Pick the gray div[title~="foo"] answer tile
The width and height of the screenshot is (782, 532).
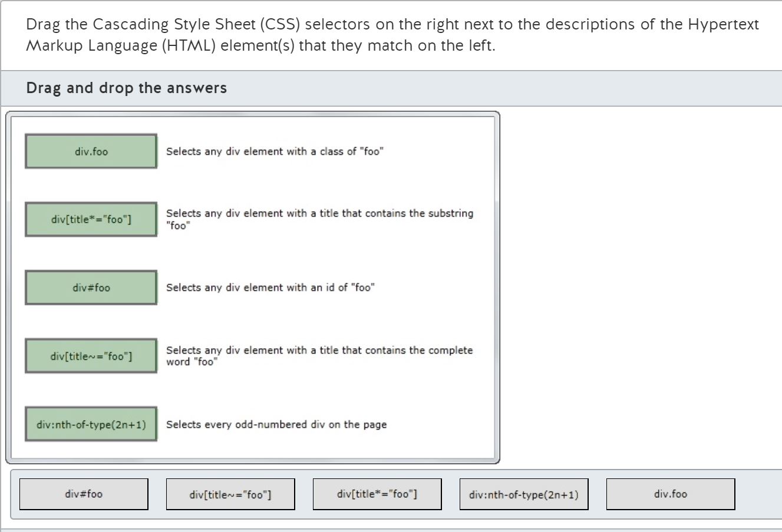pyautogui.click(x=230, y=494)
